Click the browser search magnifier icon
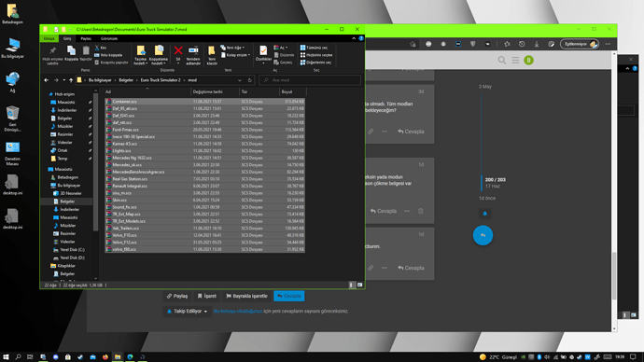This screenshot has height=362, width=644. pos(502,61)
